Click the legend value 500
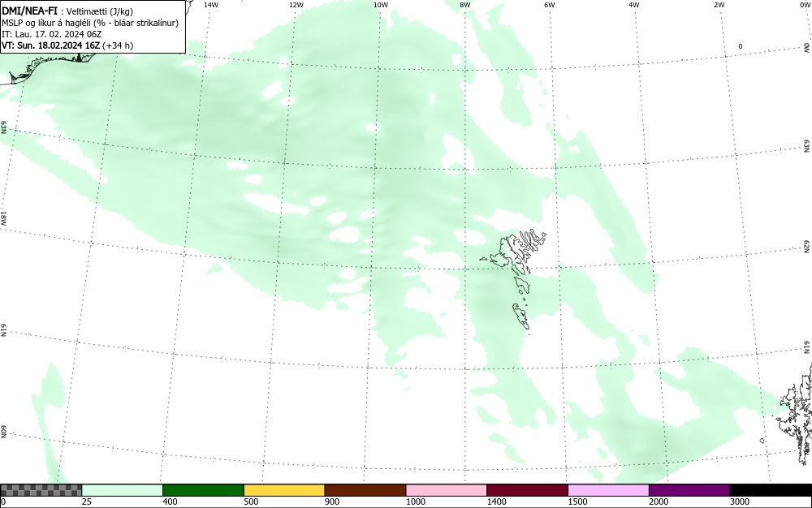The height and width of the screenshot is (508, 812). 251,502
